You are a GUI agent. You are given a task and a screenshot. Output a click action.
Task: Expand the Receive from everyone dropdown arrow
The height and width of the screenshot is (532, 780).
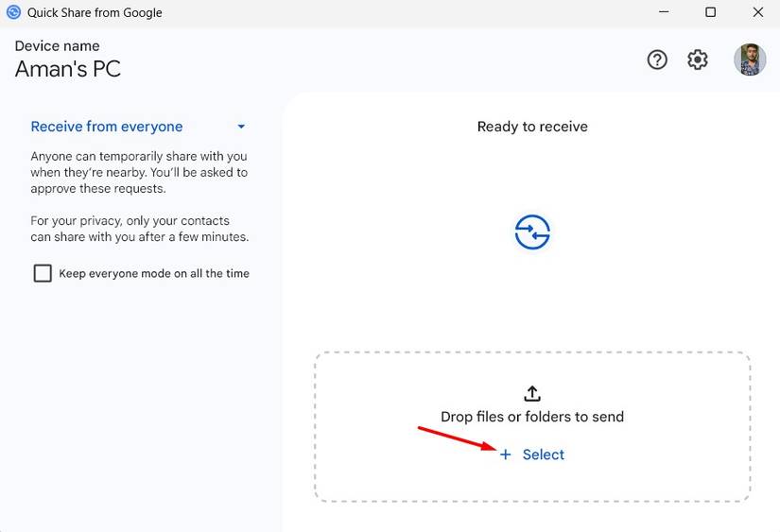241,127
